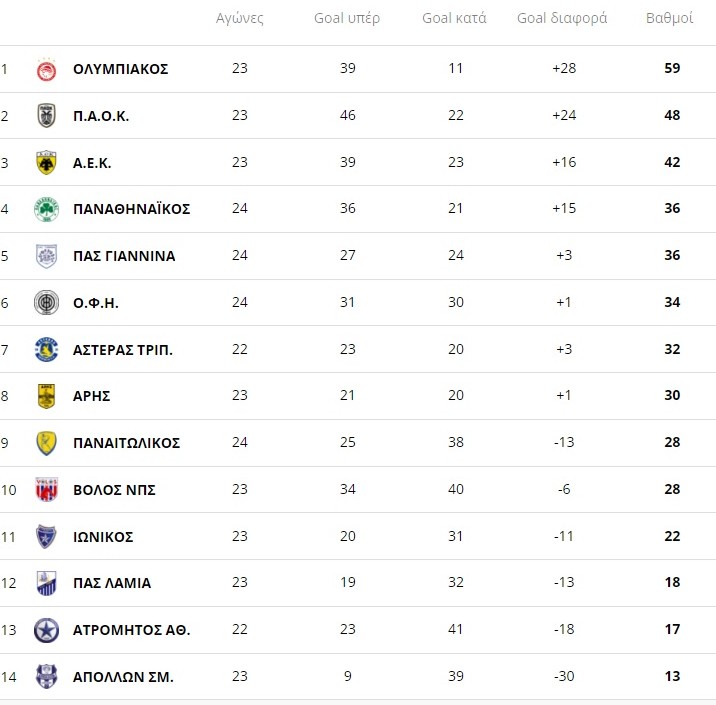Open the ΠΑΝΑΘΗΝΑΪΚΟΣ team name link

(132, 209)
